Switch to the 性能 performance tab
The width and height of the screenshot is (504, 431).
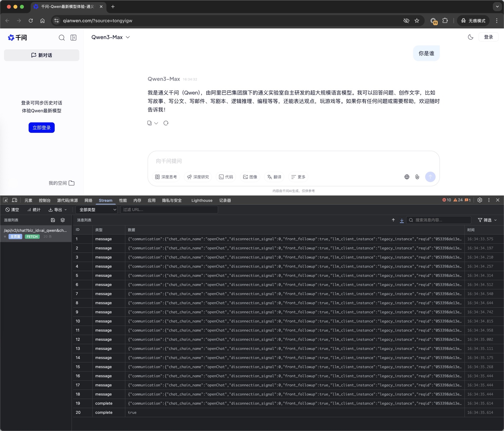(123, 200)
